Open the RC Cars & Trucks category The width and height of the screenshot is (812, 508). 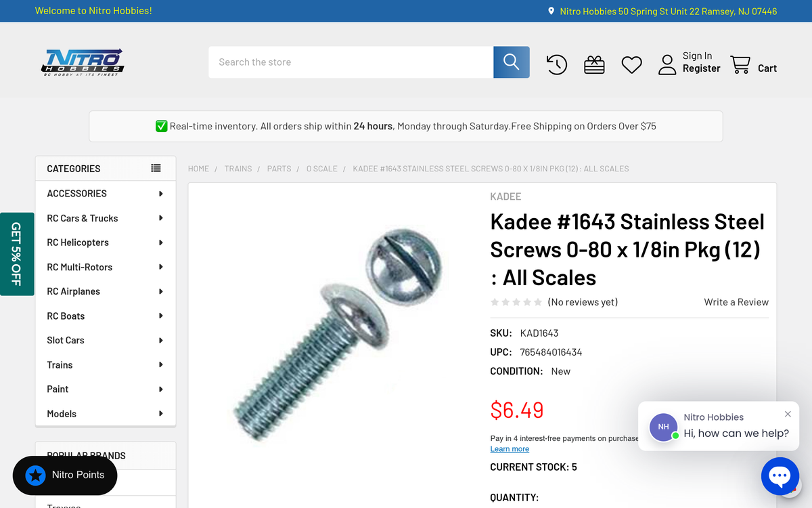82,218
